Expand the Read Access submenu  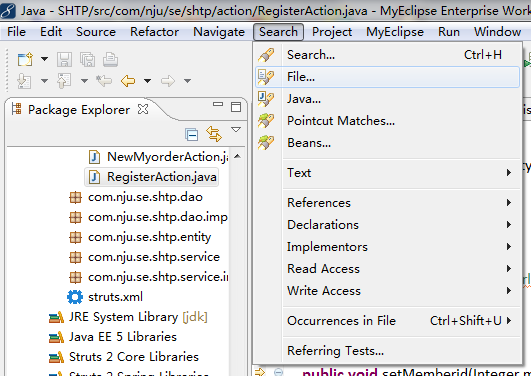click(x=387, y=269)
